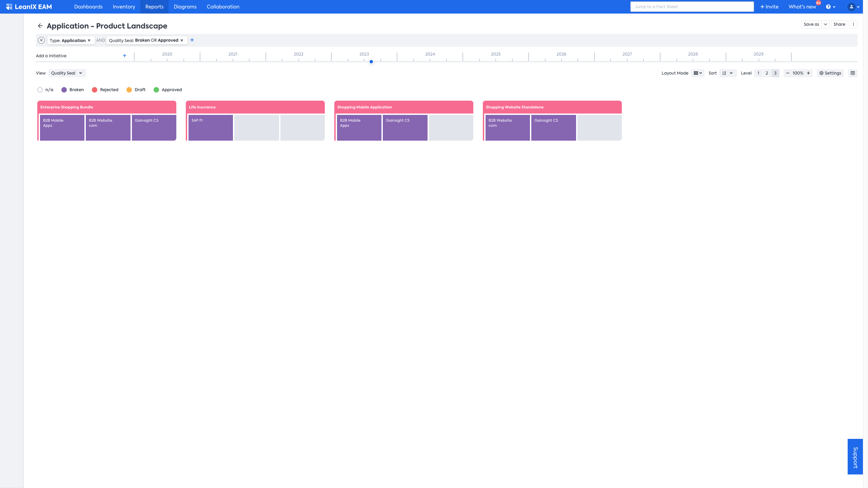Viewport: 868px width, 488px height.
Task: Open the Quality Seal view dropdown
Action: 67,73
